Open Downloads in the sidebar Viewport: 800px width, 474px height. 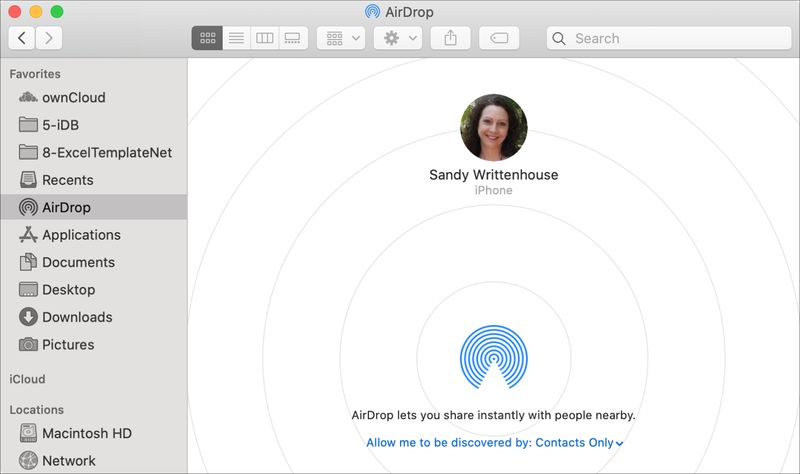click(94, 317)
